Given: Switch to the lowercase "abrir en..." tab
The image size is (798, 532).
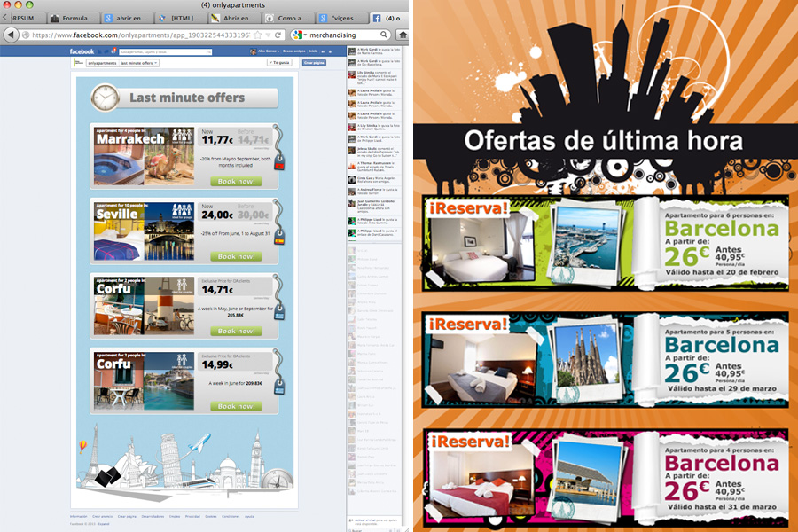Looking at the screenshot, I should click(126, 18).
